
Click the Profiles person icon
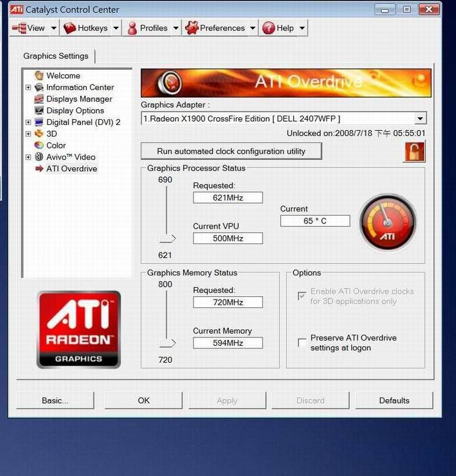(132, 28)
